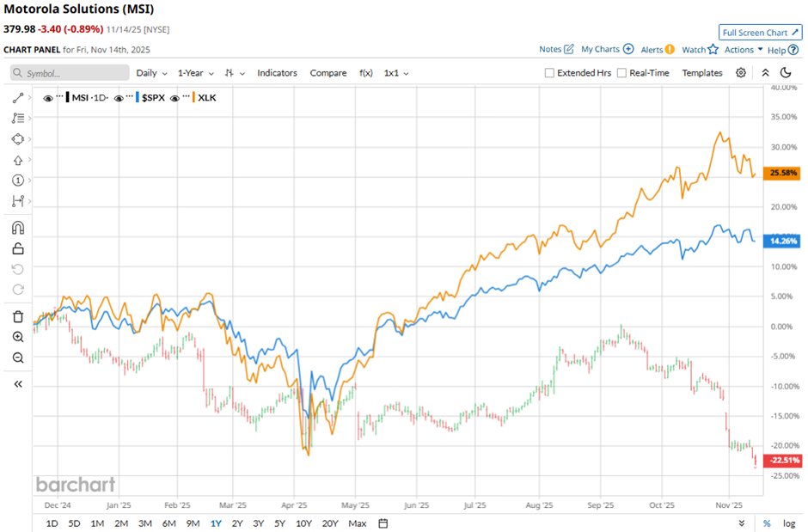The height and width of the screenshot is (532, 808).
Task: Open the Indicators menu
Action: (278, 73)
